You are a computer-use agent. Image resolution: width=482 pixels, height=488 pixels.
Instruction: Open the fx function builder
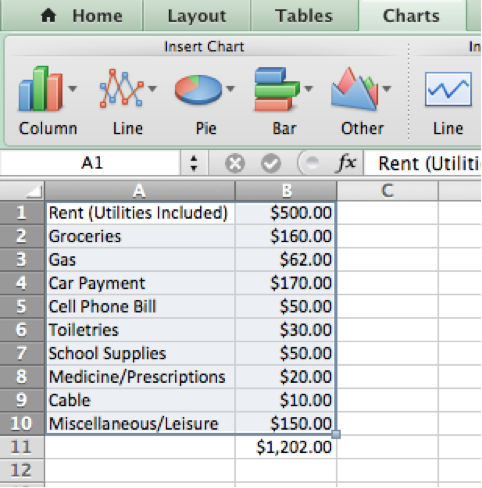click(x=347, y=163)
